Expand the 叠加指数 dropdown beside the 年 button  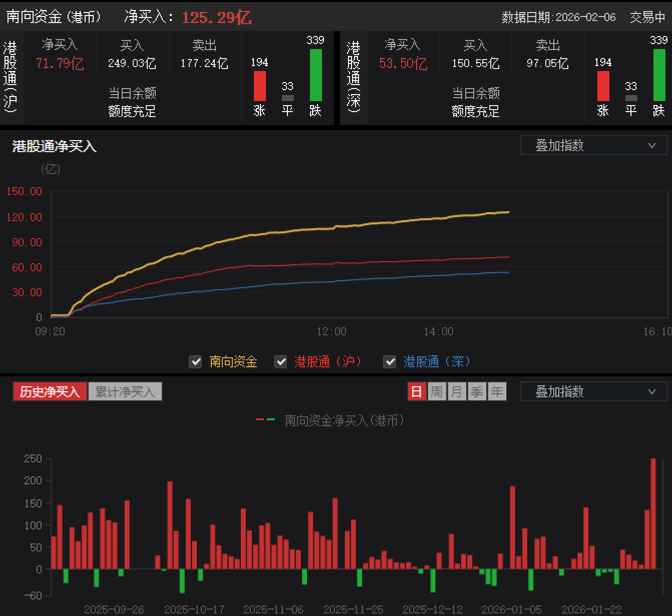tap(593, 391)
